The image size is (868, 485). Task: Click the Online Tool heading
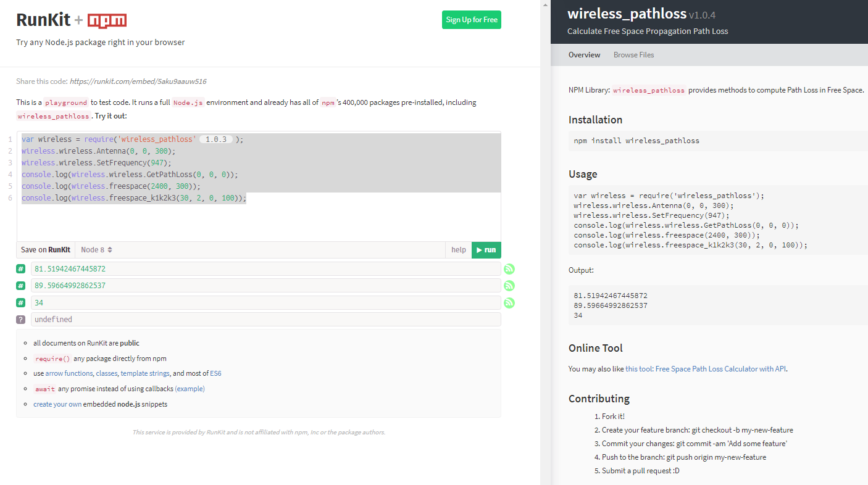click(x=596, y=348)
